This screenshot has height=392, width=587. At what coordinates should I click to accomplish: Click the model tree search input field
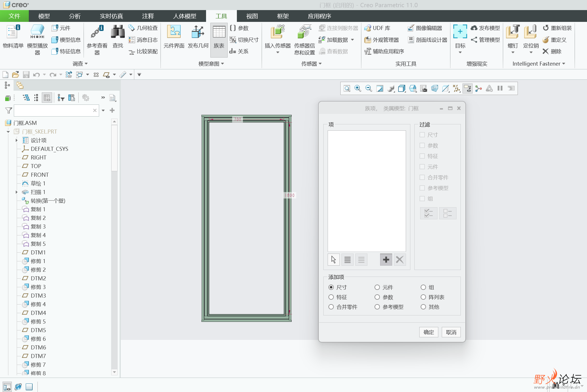click(x=54, y=110)
